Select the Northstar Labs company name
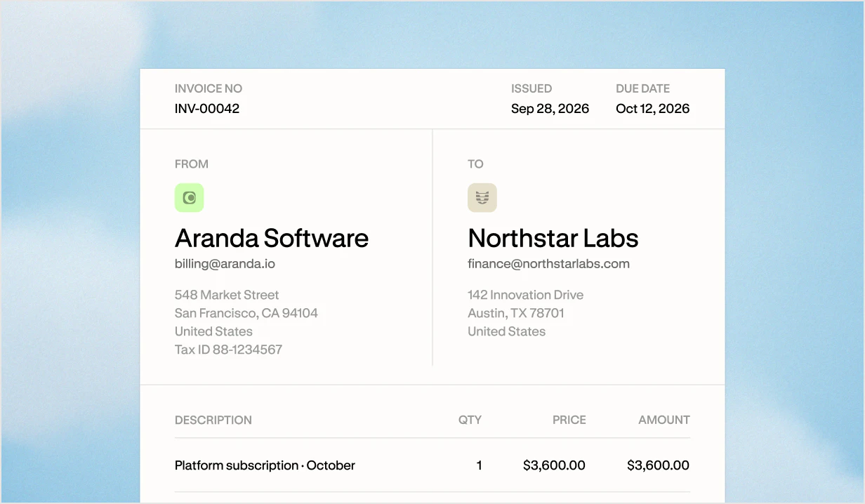 (553, 238)
